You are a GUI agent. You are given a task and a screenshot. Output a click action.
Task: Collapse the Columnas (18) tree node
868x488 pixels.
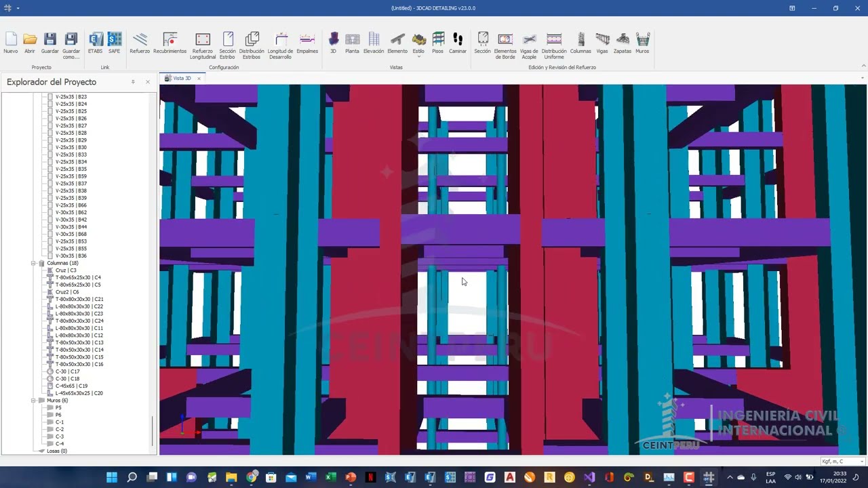pyautogui.click(x=33, y=263)
